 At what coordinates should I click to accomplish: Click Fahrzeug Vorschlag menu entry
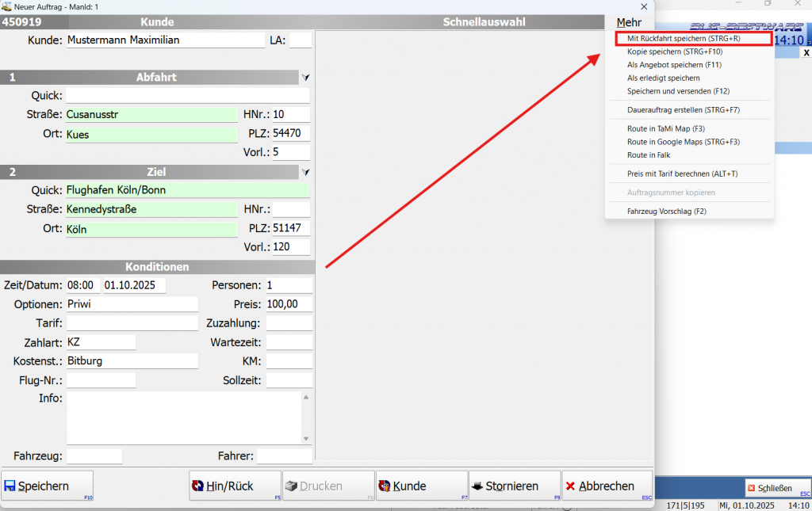pyautogui.click(x=666, y=212)
